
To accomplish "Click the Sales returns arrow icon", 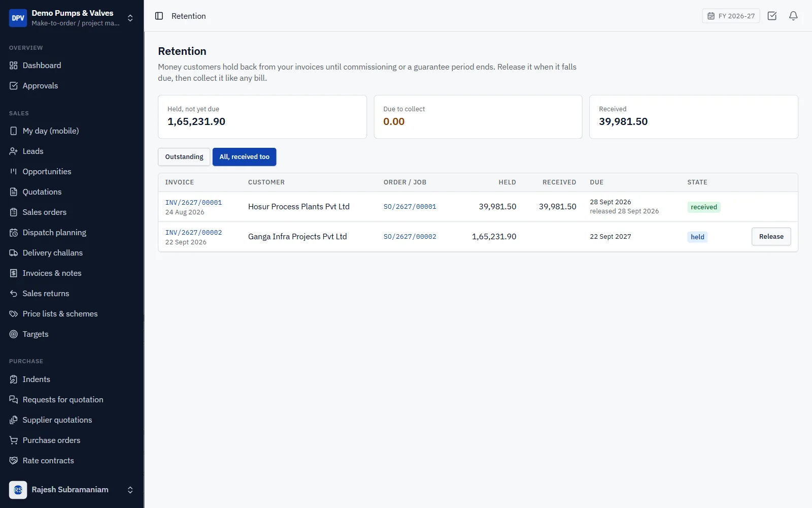I will (14, 294).
